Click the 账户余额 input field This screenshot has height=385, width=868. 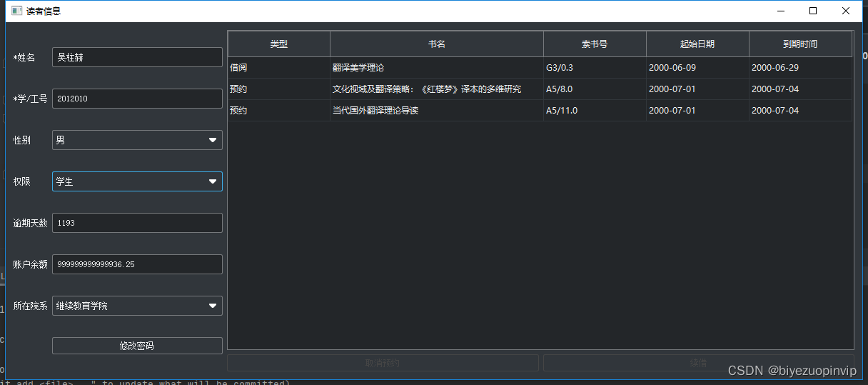pyautogui.click(x=137, y=264)
